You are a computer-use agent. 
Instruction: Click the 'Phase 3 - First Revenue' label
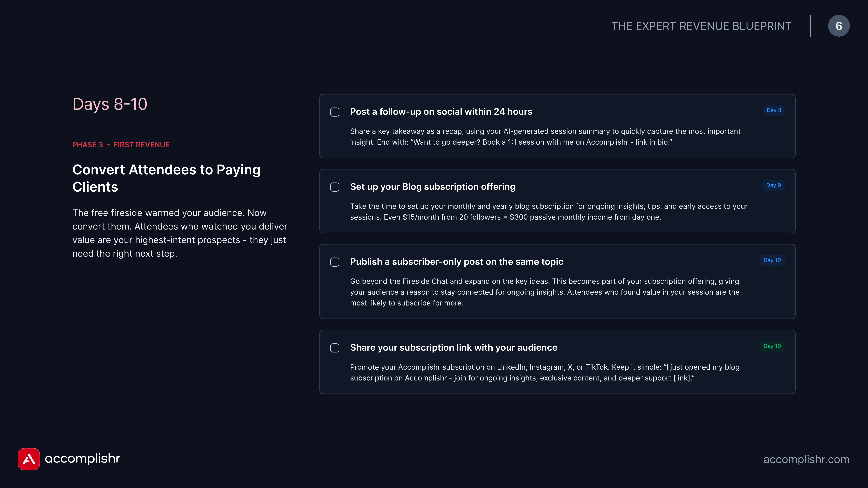(x=121, y=145)
